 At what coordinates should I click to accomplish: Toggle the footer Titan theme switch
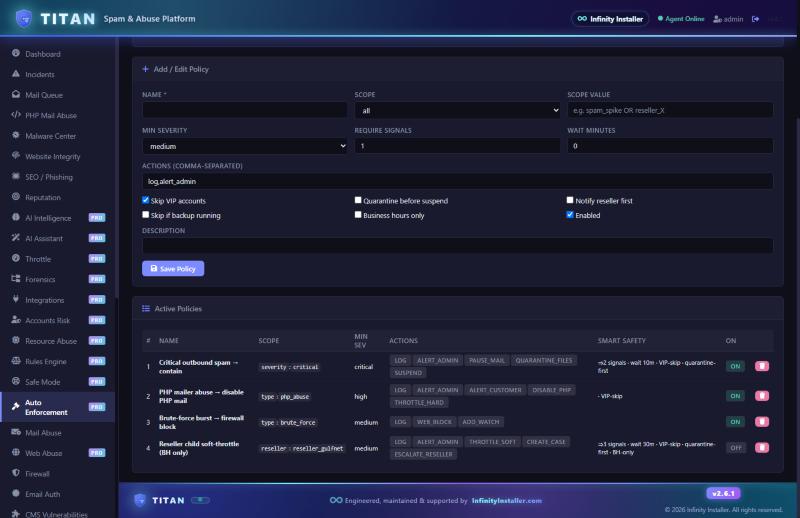(201, 500)
